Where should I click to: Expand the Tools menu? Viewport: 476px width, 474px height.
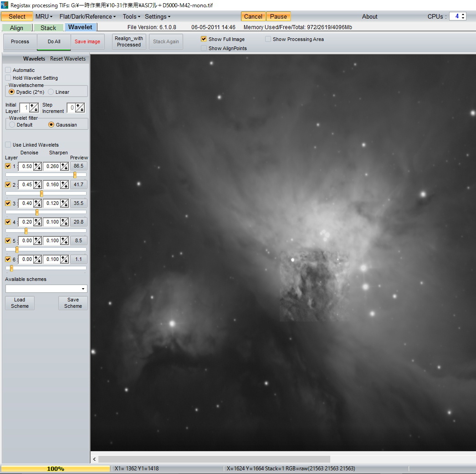click(x=132, y=17)
